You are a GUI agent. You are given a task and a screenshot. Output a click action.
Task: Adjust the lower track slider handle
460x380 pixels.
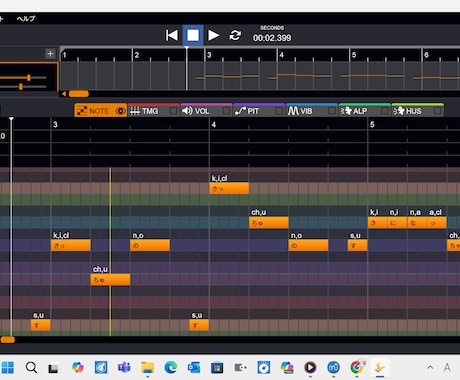tap(21, 87)
